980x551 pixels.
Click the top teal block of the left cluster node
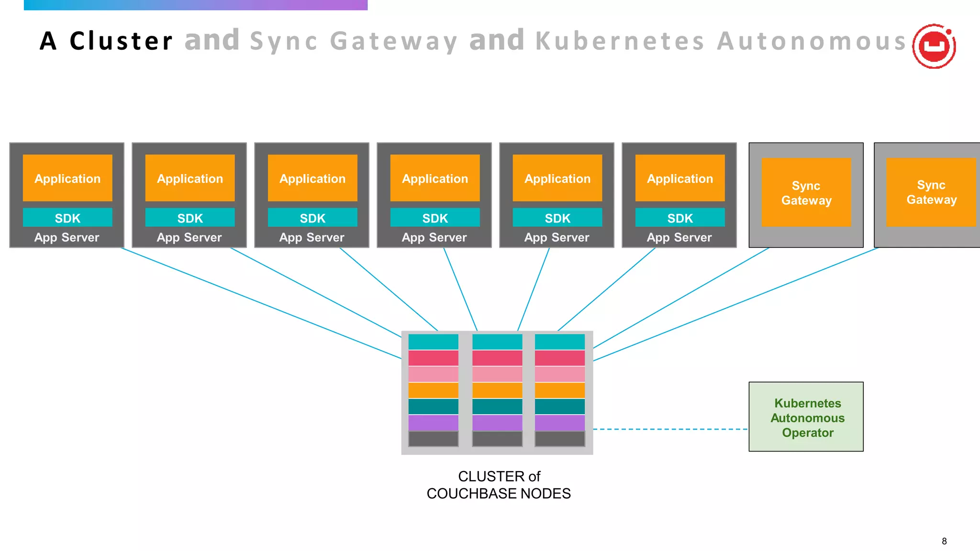[x=434, y=342]
